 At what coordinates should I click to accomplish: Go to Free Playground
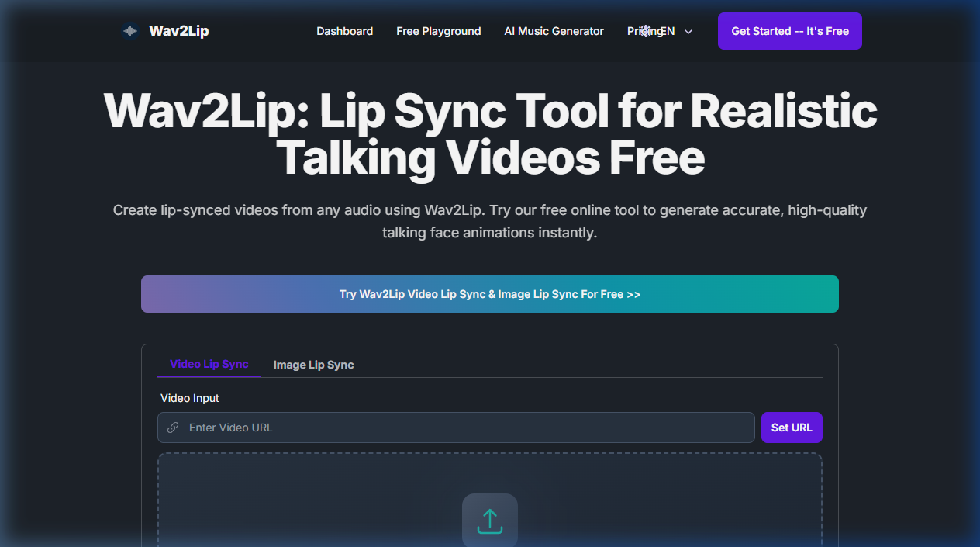[438, 31]
